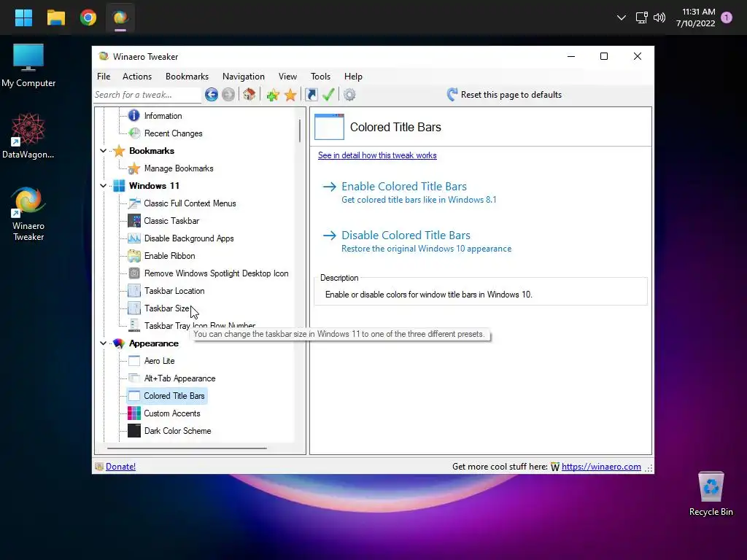Click the Custom Accents colorful icon
The height and width of the screenshot is (560, 747).
coord(134,413)
